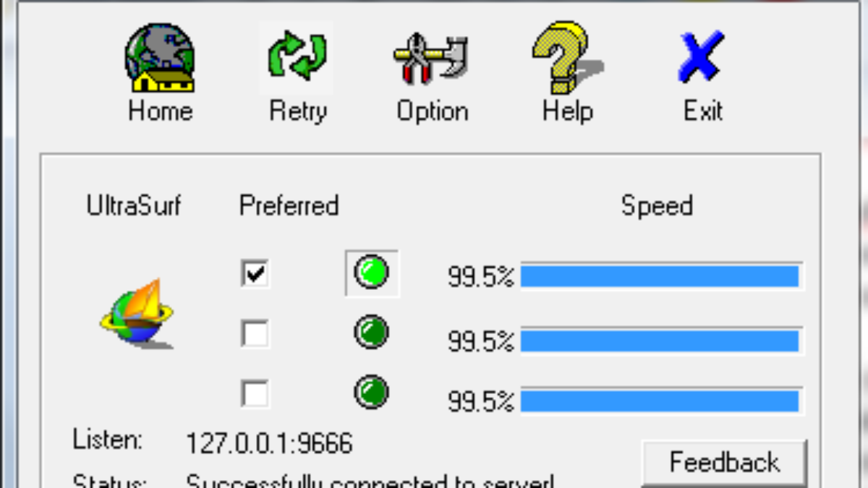
Task: Select the bright green first server indicator
Action: (372, 273)
